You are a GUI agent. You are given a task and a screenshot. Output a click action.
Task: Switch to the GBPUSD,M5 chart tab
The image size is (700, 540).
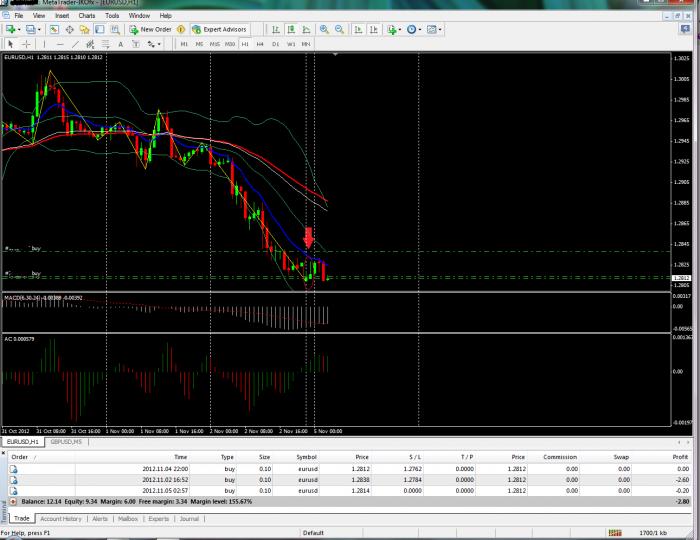pyautogui.click(x=66, y=442)
